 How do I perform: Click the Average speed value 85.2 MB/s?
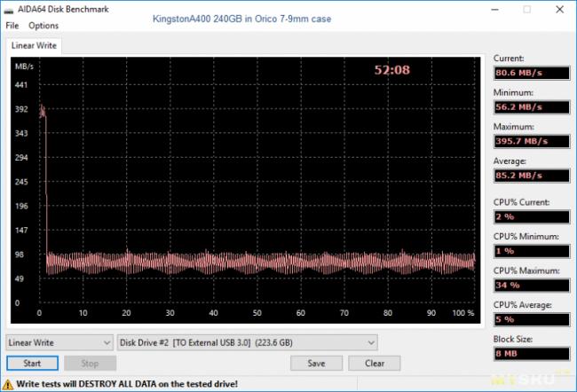click(x=532, y=176)
